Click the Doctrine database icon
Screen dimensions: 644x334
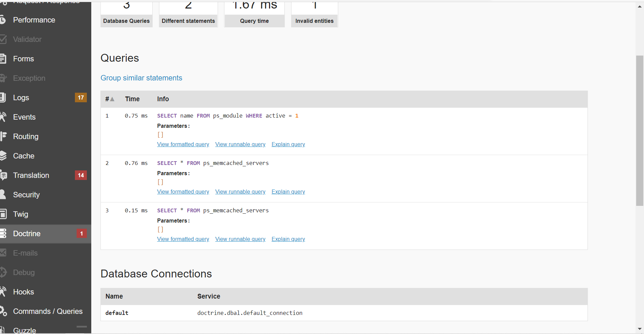pyautogui.click(x=3, y=233)
